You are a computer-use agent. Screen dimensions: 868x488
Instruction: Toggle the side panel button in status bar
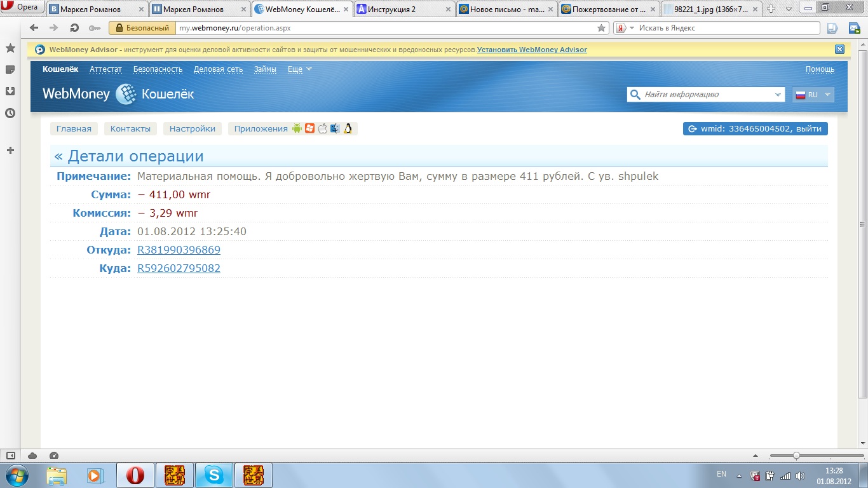click(x=11, y=455)
